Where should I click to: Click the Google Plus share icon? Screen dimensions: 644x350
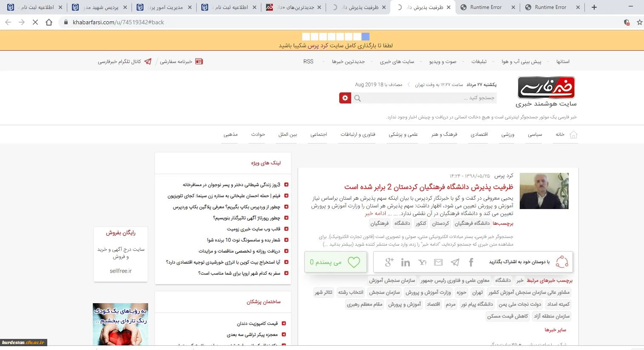click(x=389, y=262)
